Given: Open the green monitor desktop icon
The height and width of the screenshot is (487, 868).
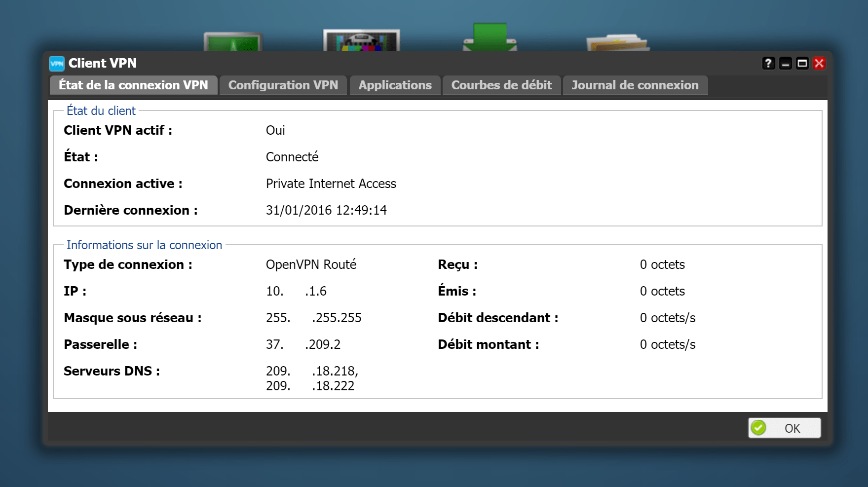Looking at the screenshot, I should click(x=233, y=41).
